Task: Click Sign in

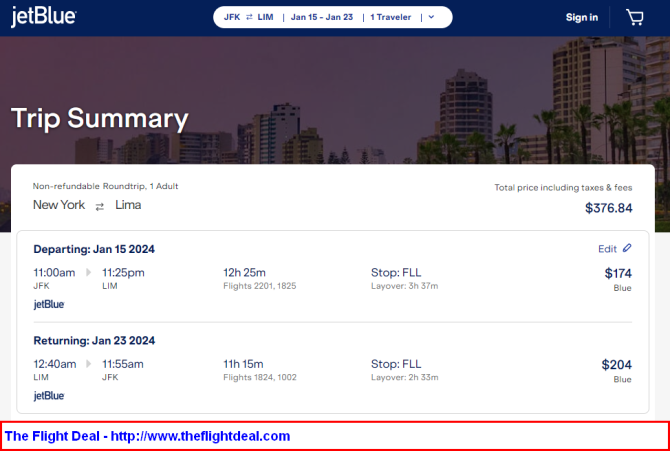Action: click(x=582, y=18)
